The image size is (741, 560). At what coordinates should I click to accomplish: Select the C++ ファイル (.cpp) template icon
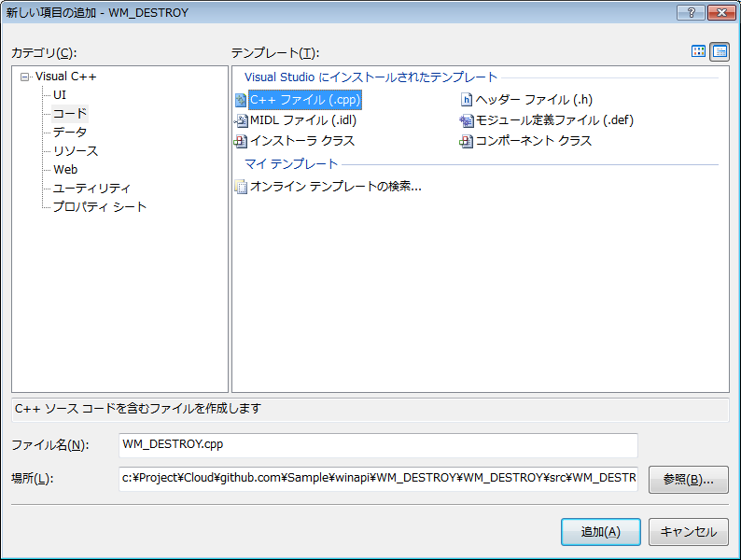click(241, 100)
